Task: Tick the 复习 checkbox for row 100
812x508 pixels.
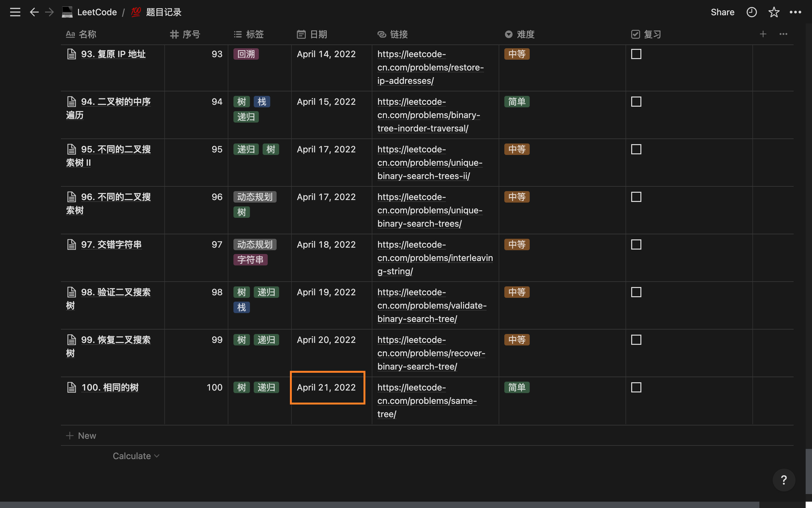Action: coord(636,388)
